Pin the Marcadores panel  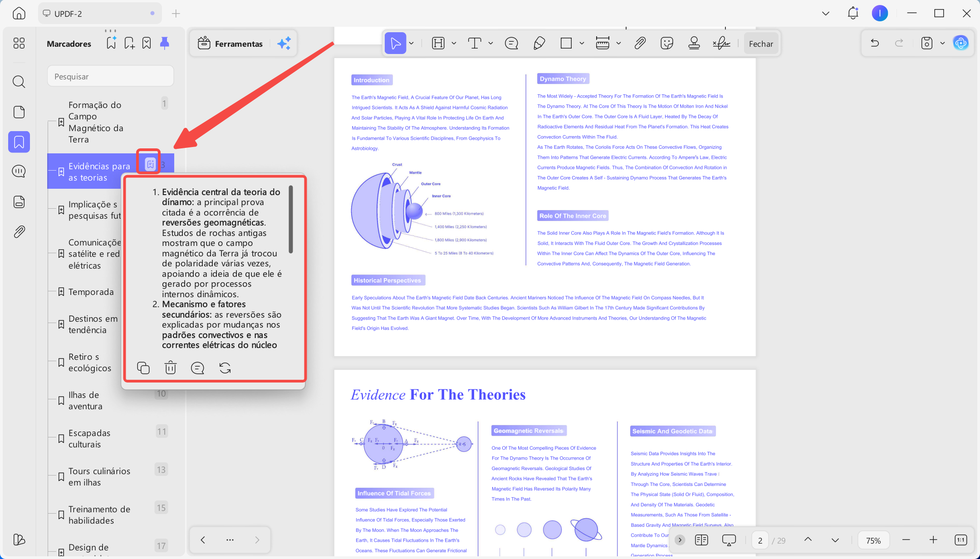165,43
